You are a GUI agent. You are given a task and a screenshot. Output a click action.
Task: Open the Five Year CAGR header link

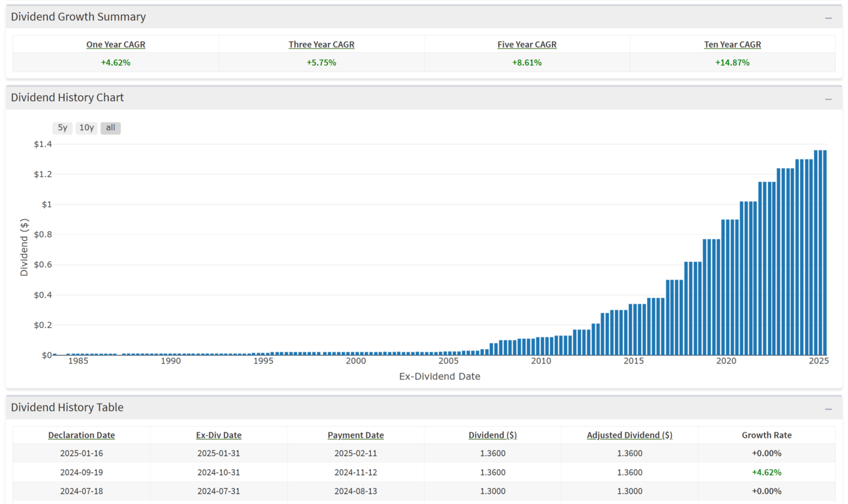[x=526, y=45]
